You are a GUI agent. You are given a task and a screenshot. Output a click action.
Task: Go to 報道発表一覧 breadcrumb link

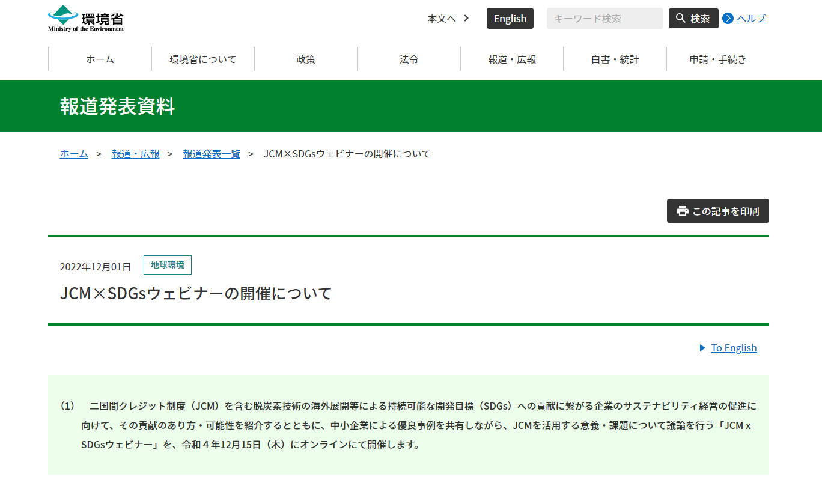coord(212,154)
